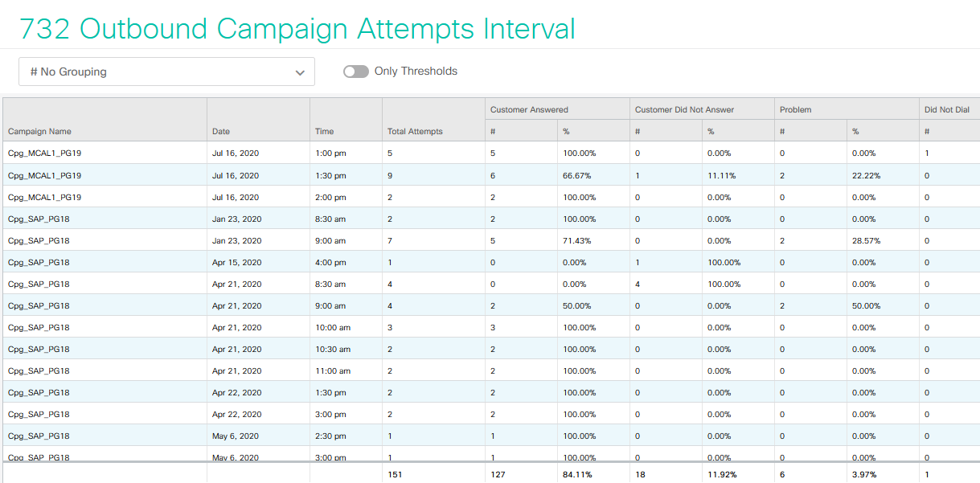Sort by the Date column header

pos(221,131)
